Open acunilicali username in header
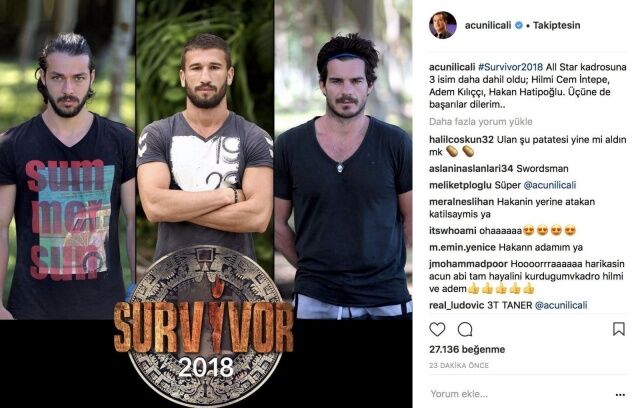This screenshot has height=408, width=640. pos(488,25)
